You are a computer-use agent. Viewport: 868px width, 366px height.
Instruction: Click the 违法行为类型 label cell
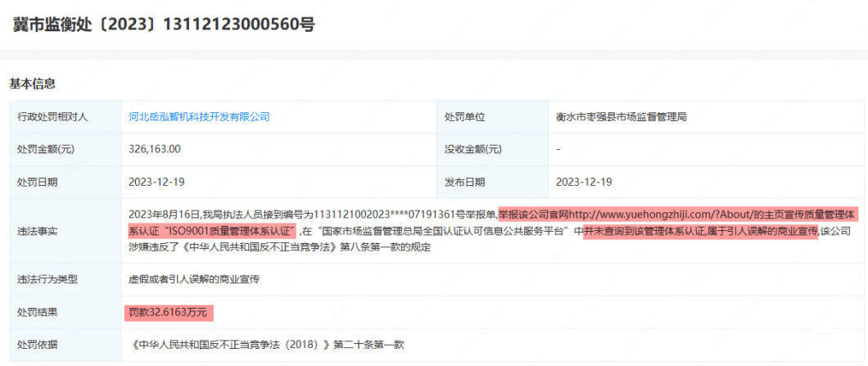66,280
